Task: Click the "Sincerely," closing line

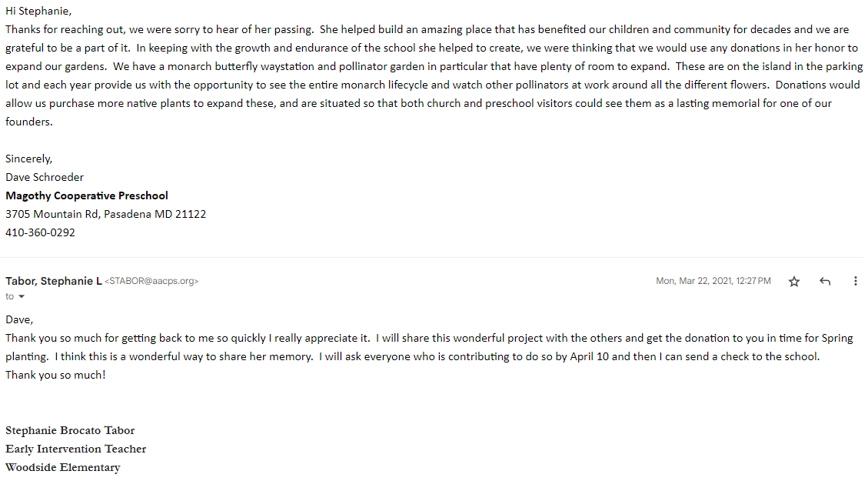Action: tap(28, 159)
